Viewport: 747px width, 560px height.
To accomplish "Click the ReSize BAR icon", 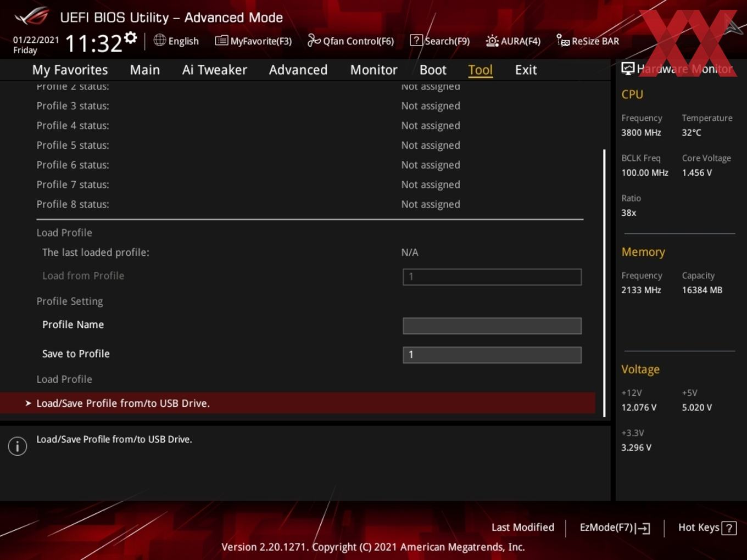I will 563,40.
